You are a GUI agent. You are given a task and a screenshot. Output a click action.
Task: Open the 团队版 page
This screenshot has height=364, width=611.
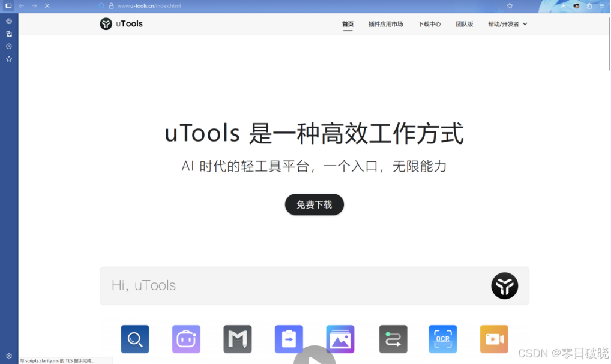(464, 24)
